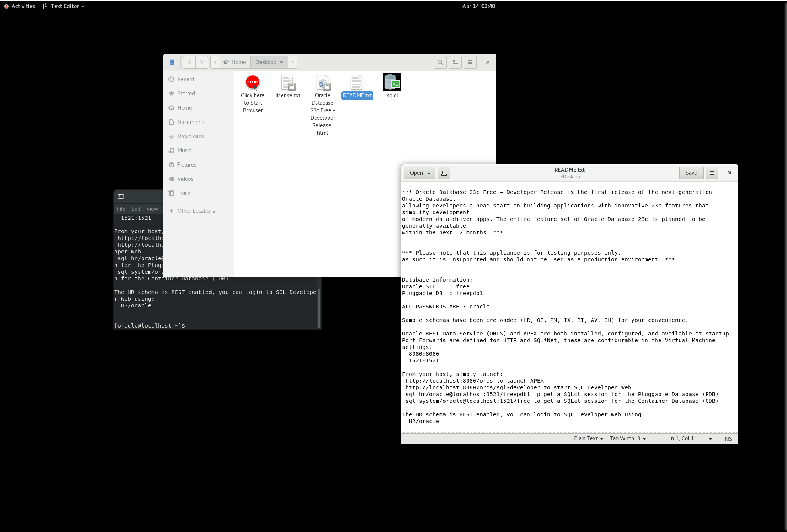The image size is (787, 532).
Task: Open the terminal File menu
Action: (121, 209)
